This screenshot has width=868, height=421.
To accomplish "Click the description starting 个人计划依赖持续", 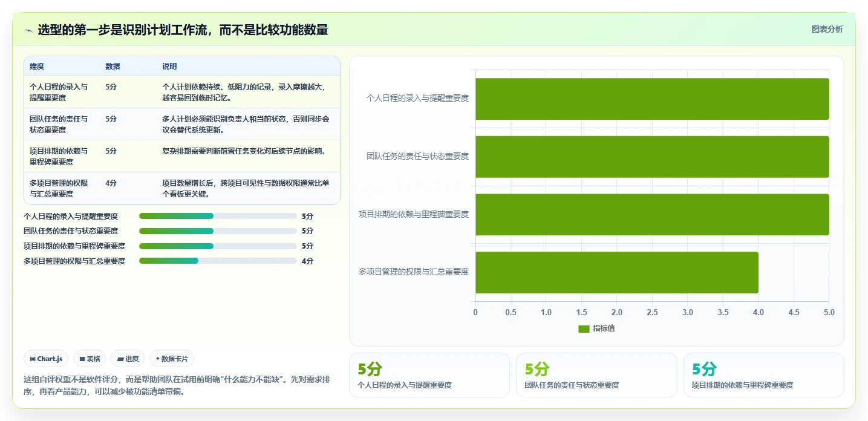I will click(246, 92).
